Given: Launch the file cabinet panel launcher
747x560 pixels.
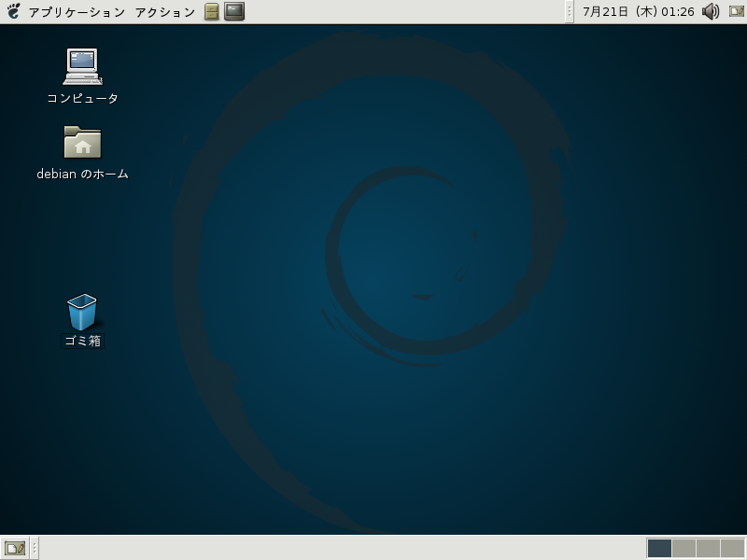Looking at the screenshot, I should (x=212, y=12).
